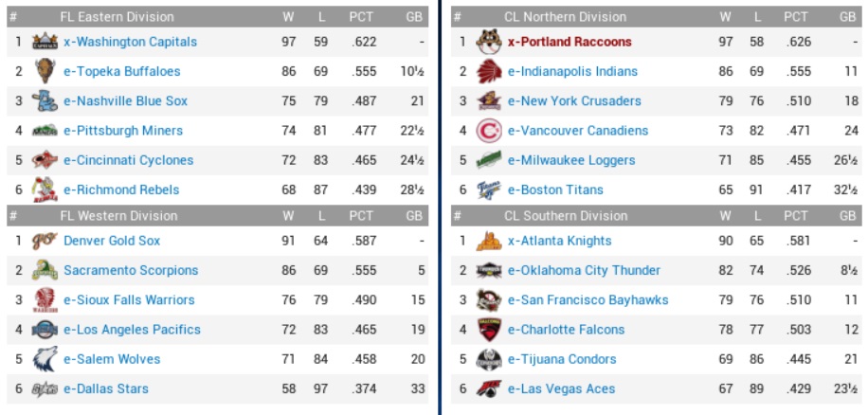
Task: Click the Charlotte Falcons logo
Action: (488, 330)
